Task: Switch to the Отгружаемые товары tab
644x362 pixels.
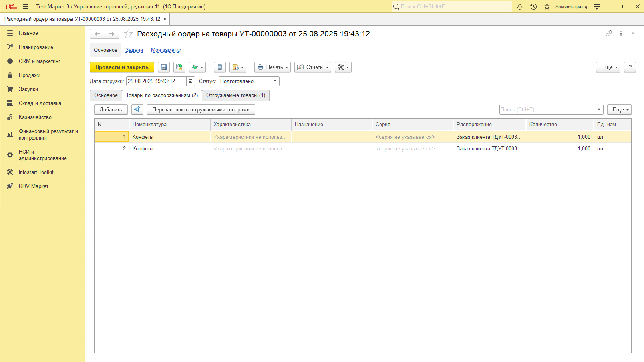Action: click(236, 95)
